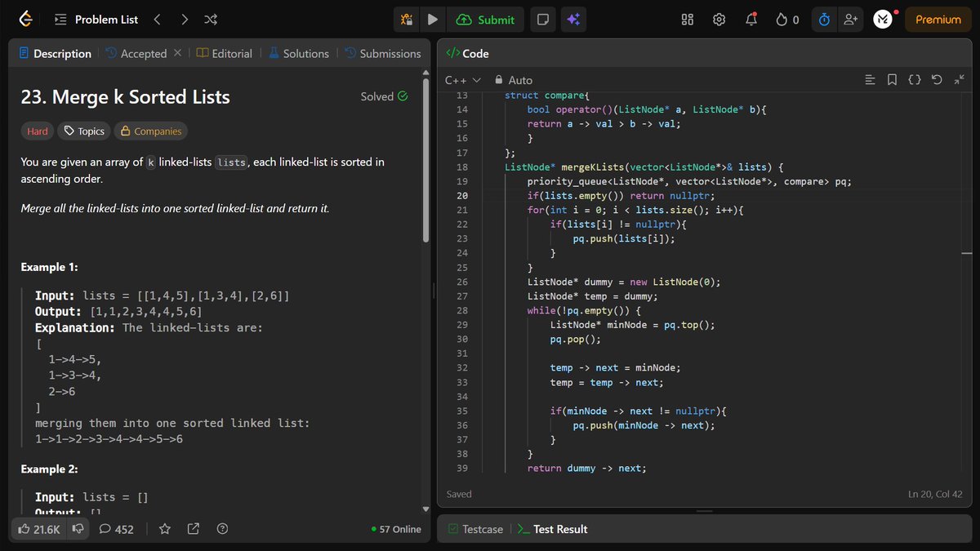Click the bookmark icon in code toolbar

pyautogui.click(x=893, y=80)
